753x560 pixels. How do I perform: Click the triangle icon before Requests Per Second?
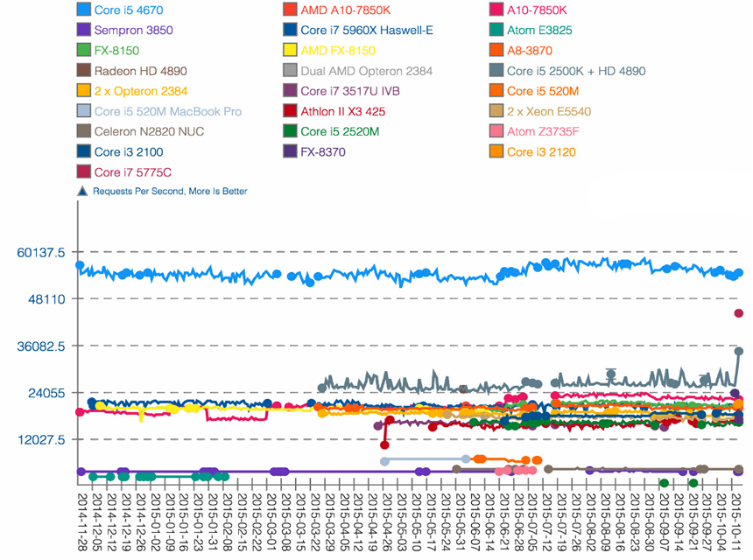click(x=82, y=192)
